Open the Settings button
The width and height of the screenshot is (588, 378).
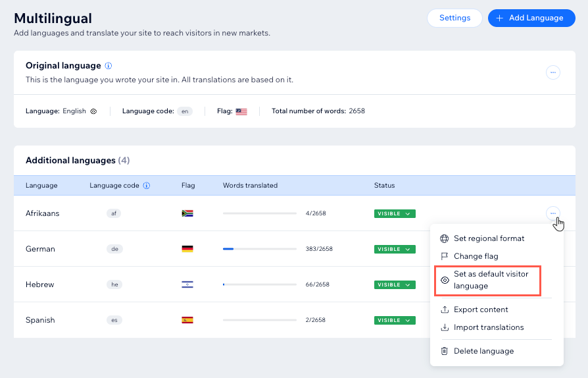pos(454,18)
